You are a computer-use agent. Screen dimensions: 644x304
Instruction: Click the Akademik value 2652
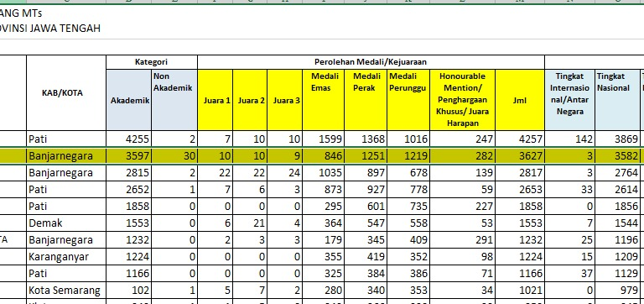pyautogui.click(x=129, y=190)
